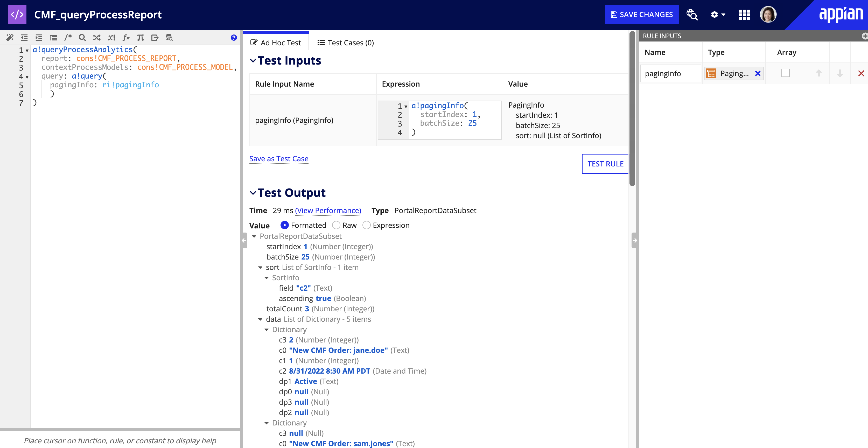Delete the pagingInfo rule input
Screen dimensions: 868x448
[x=861, y=73]
